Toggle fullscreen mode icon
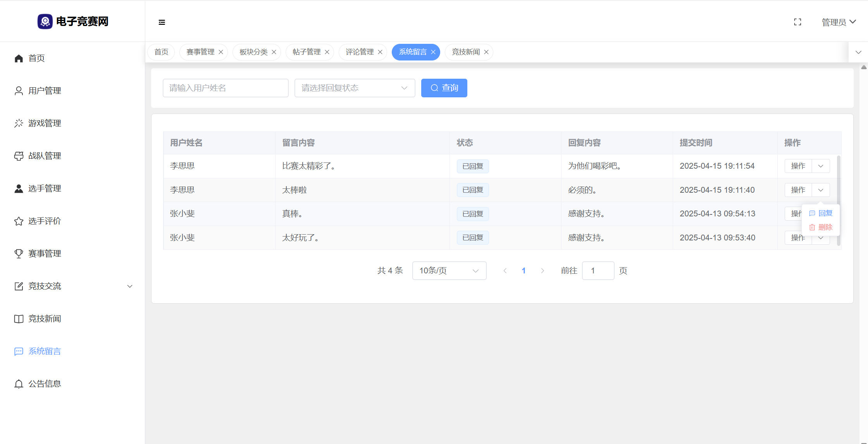868x444 pixels. (x=797, y=22)
